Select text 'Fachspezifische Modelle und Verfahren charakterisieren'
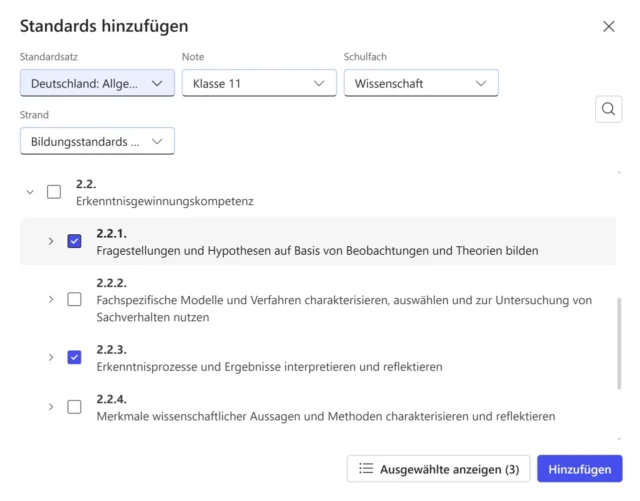The image size is (640, 501). click(242, 300)
